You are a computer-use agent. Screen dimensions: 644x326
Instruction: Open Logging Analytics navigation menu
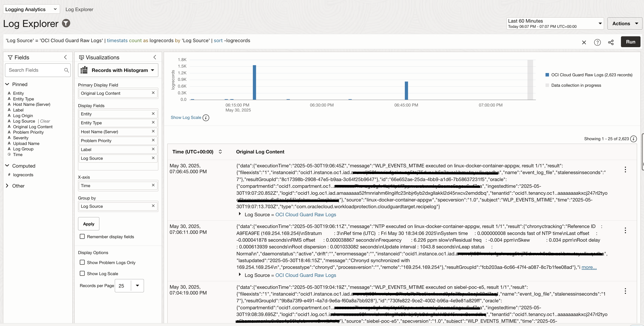31,9
